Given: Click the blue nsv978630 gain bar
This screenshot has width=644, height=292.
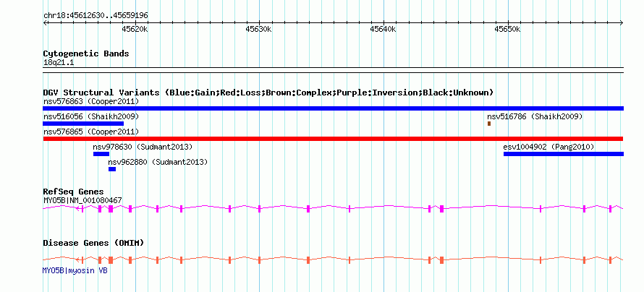Looking at the screenshot, I should pyautogui.click(x=101, y=154).
